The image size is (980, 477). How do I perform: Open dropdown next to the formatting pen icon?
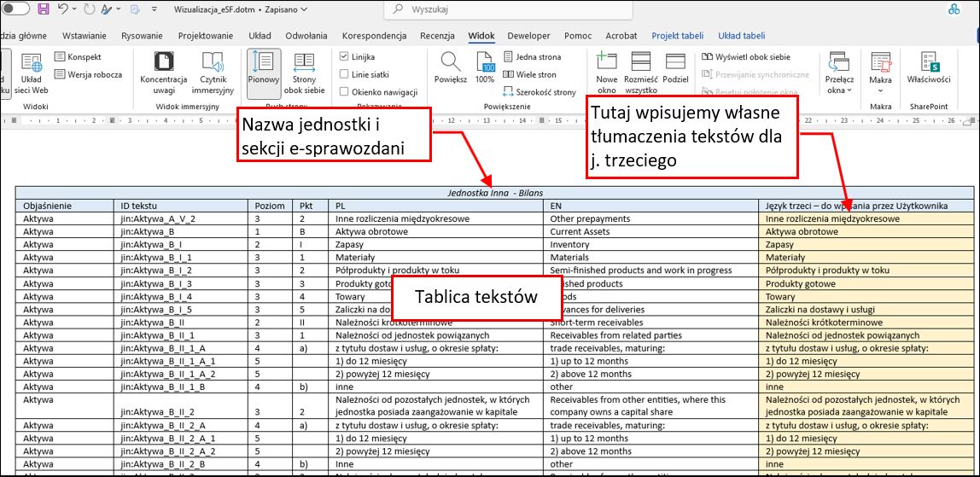117,9
